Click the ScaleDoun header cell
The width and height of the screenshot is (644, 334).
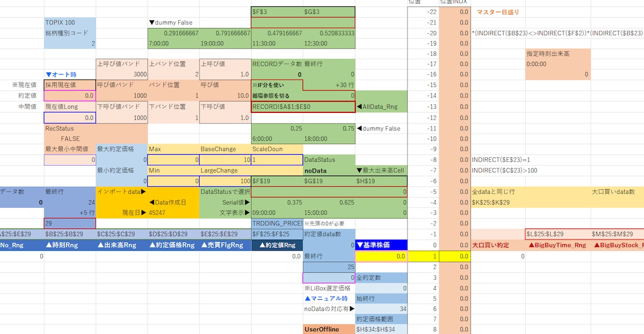(x=277, y=149)
